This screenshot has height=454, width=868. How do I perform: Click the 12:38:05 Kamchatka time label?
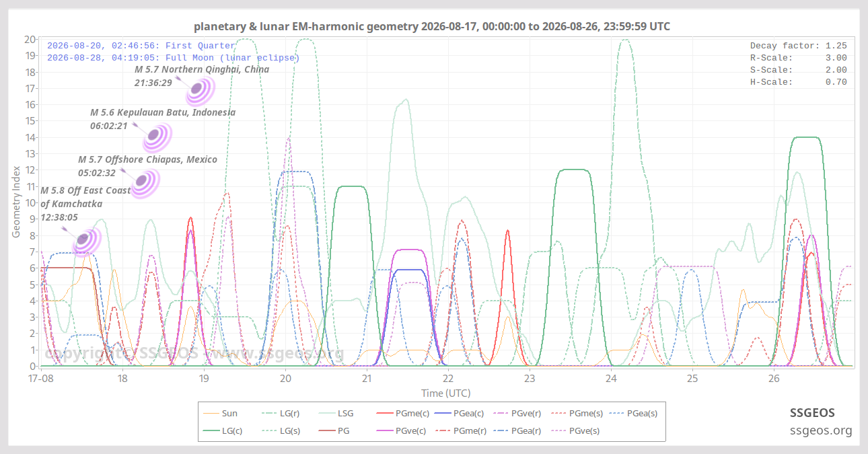[x=59, y=217]
